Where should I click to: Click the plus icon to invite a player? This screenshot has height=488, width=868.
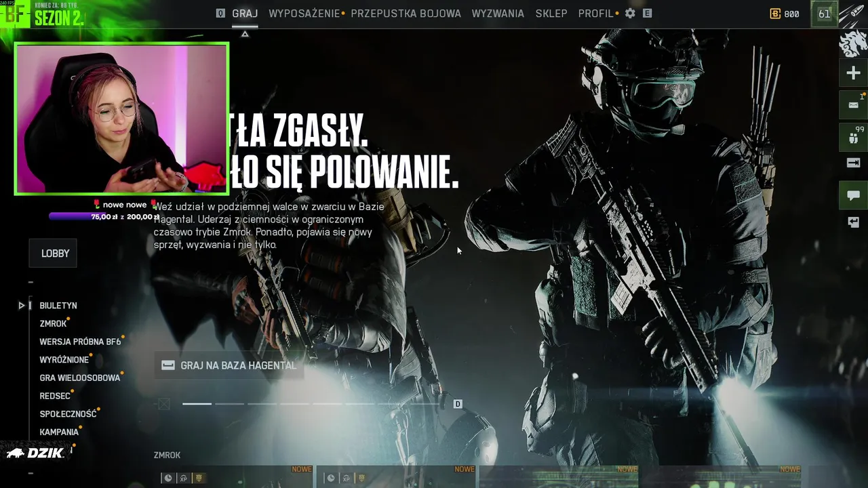[x=853, y=73]
